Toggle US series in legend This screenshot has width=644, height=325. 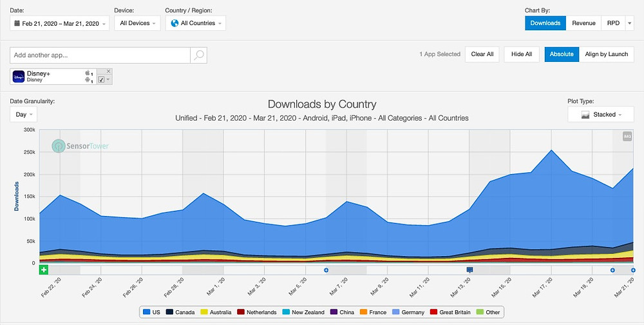coord(151,312)
